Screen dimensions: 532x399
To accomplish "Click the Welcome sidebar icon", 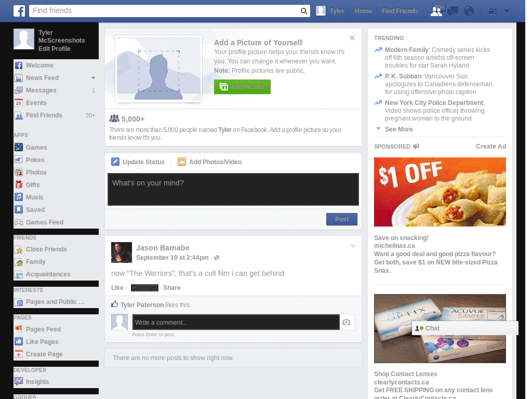I will click(x=19, y=65).
